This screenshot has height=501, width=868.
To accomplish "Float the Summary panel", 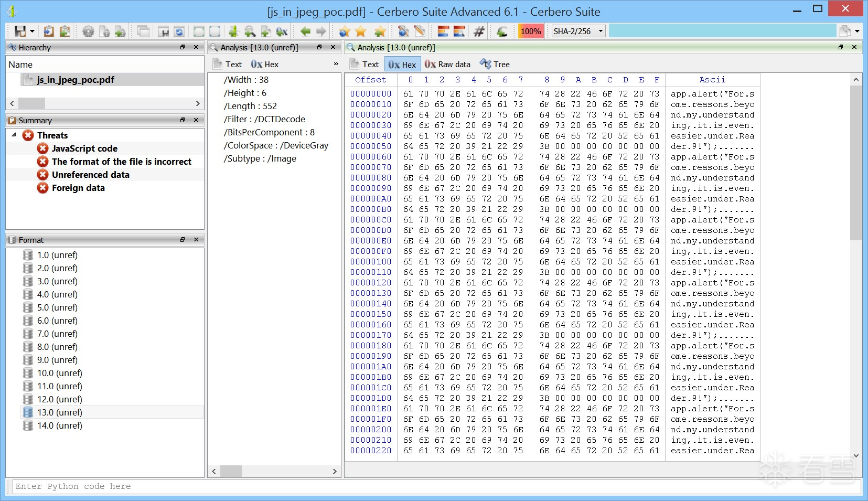I will tap(183, 120).
